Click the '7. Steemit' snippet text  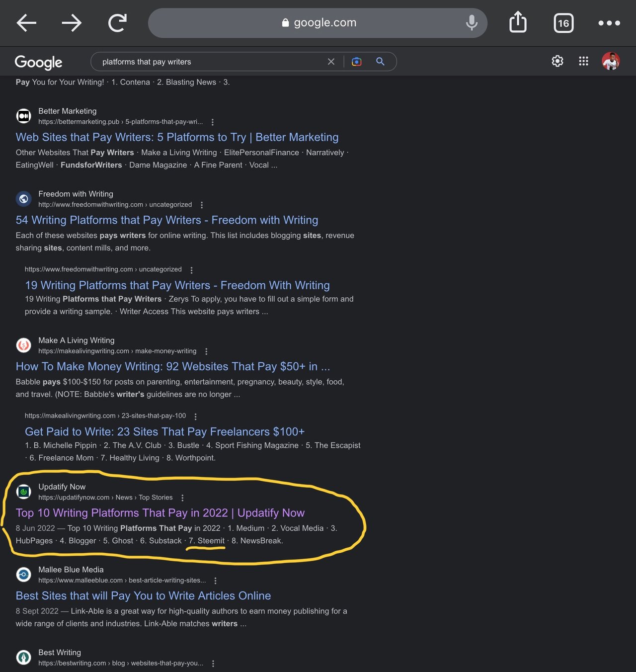click(207, 541)
